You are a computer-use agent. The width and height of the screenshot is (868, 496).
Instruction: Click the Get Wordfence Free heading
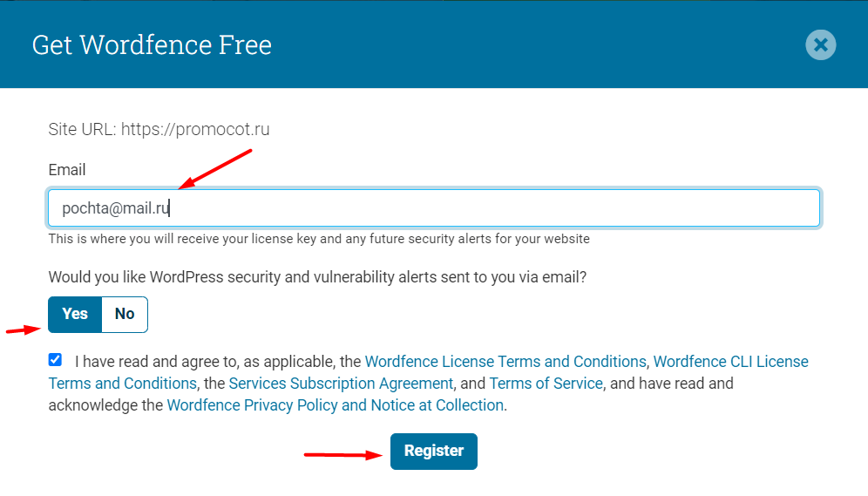[x=152, y=44]
